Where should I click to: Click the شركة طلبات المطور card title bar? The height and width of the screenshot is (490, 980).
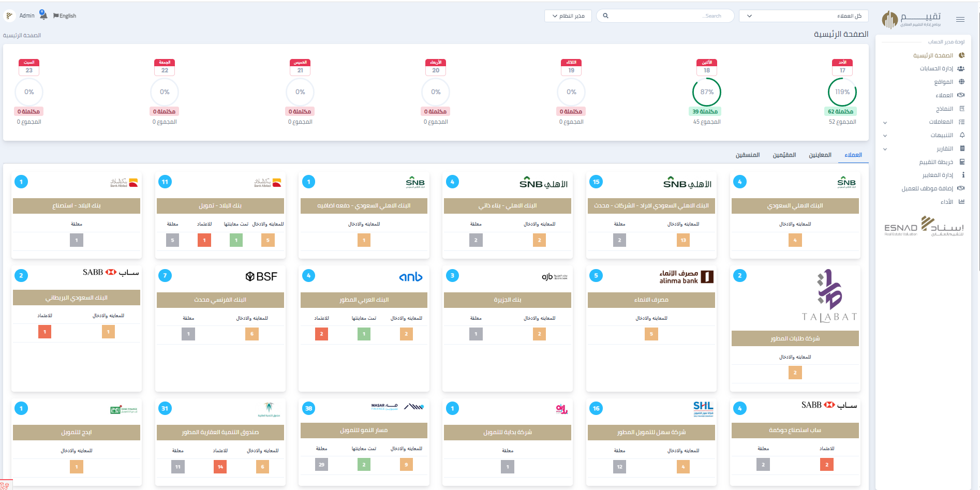(x=795, y=338)
